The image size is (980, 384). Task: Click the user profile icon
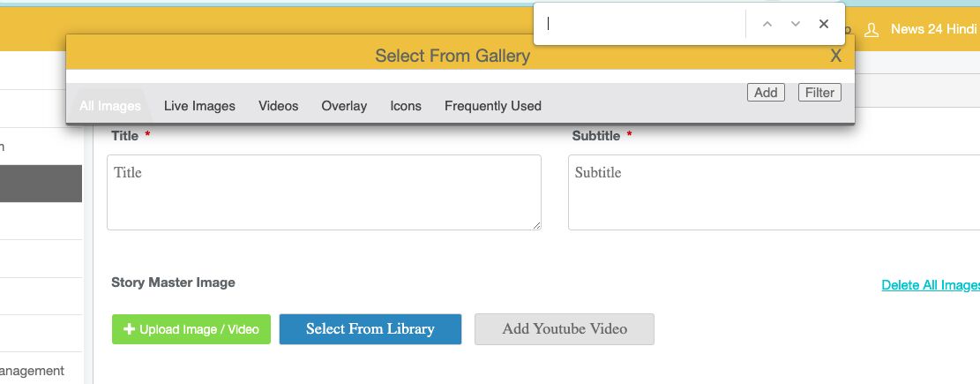(872, 30)
